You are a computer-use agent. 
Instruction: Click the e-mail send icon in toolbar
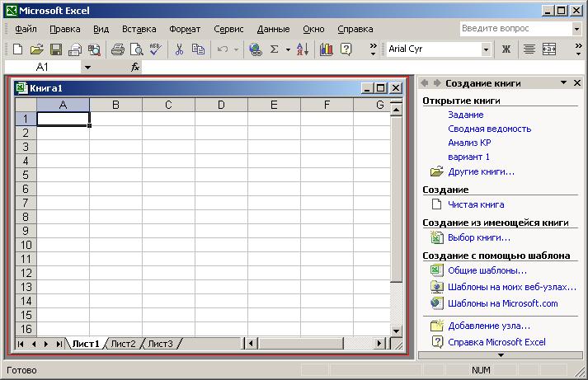(74, 49)
